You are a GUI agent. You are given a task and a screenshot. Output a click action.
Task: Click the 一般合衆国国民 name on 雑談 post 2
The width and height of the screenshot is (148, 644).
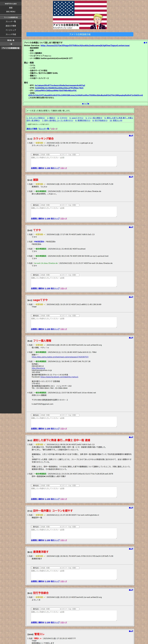click(40, 191)
